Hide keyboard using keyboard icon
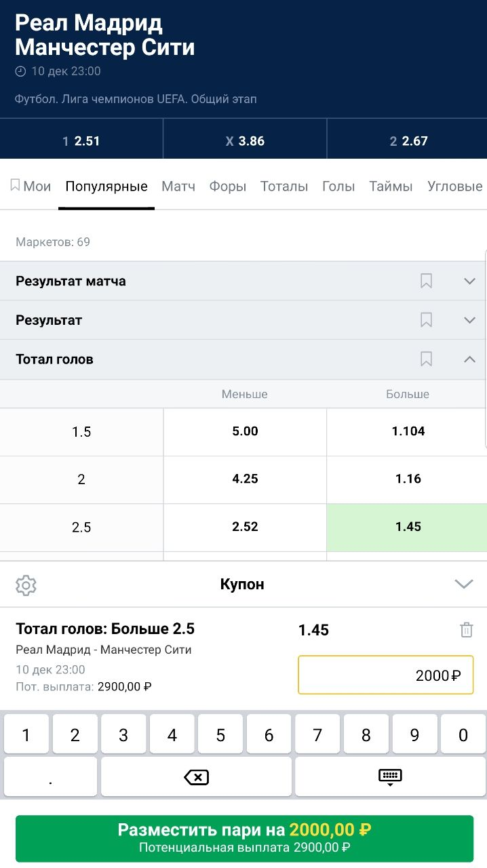Viewport: 487px width, 868px height. coord(390,776)
